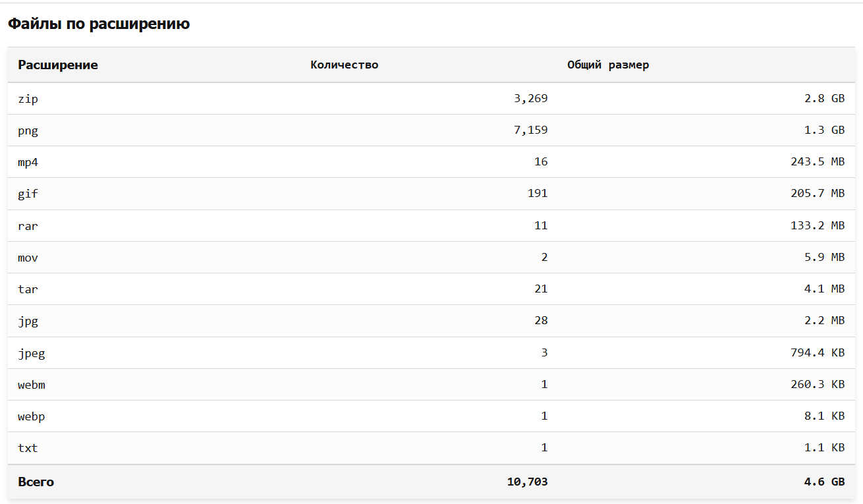Click the Файлы по расширению heading
This screenshot has height=504, width=863.
click(x=99, y=24)
